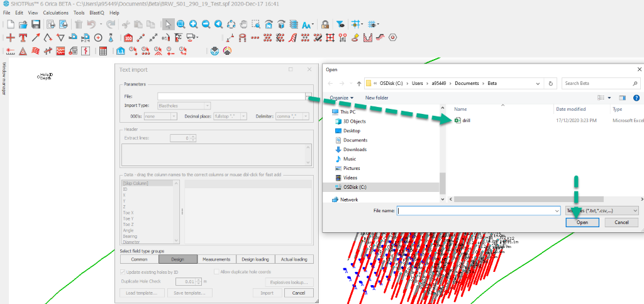Screen dimensions: 644x304
Task: Click the circled plus tool icon
Action: click(x=98, y=38)
